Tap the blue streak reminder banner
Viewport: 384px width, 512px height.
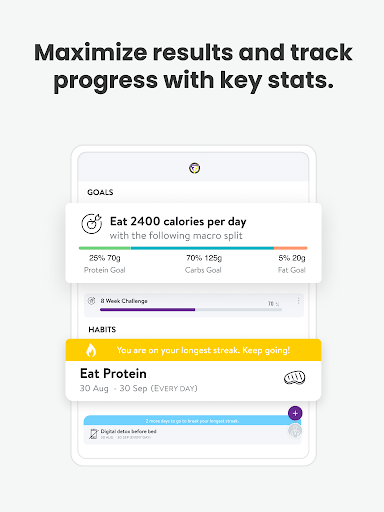click(x=192, y=421)
